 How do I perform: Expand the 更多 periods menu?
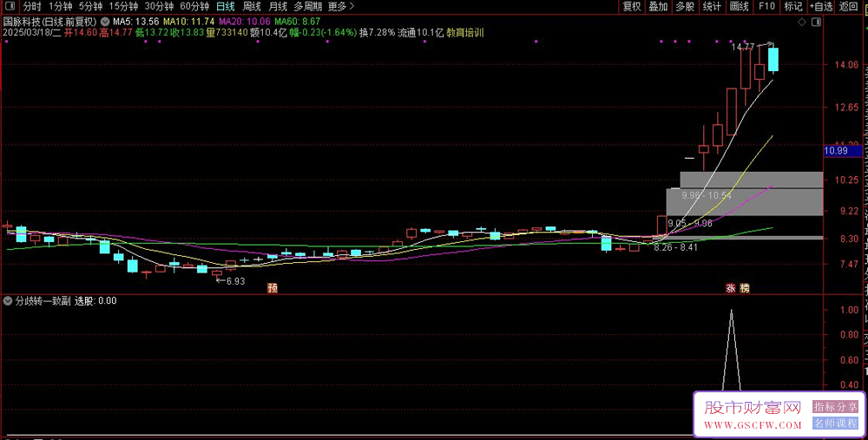[341, 7]
